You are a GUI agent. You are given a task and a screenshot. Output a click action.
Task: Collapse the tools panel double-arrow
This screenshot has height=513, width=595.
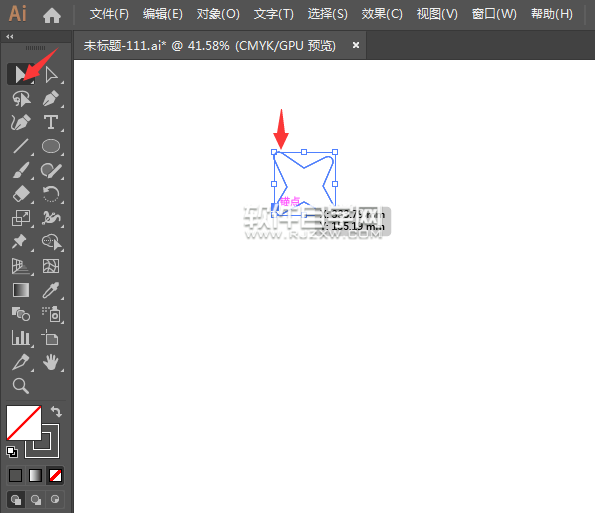click(10, 36)
